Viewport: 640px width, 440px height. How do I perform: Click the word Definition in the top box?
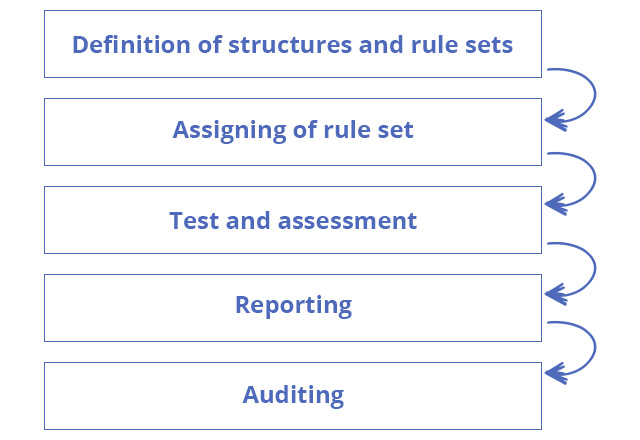coord(131,44)
